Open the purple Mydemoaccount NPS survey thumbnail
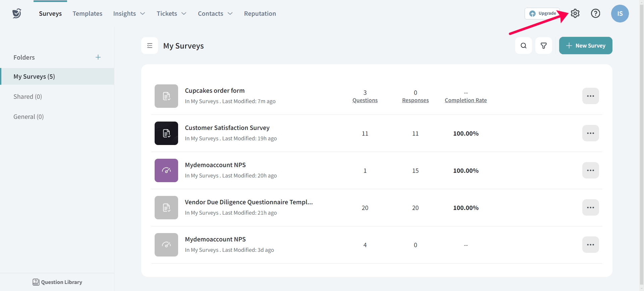Viewport: 644px width, 291px height. [x=166, y=170]
